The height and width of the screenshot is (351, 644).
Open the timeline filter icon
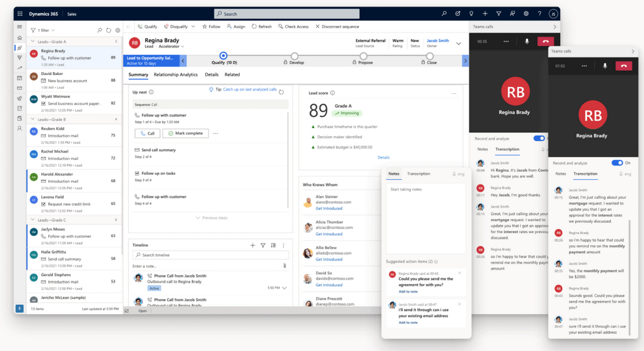click(263, 245)
